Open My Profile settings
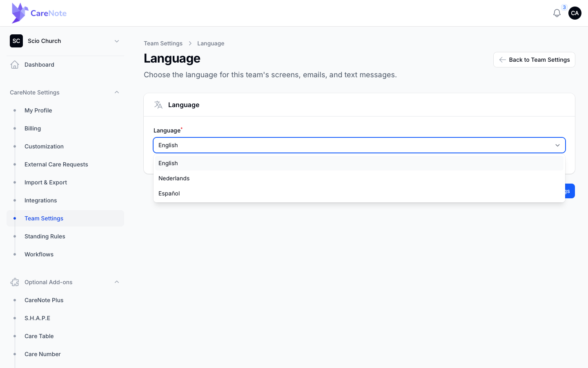This screenshot has width=588, height=368. [x=65, y=110]
